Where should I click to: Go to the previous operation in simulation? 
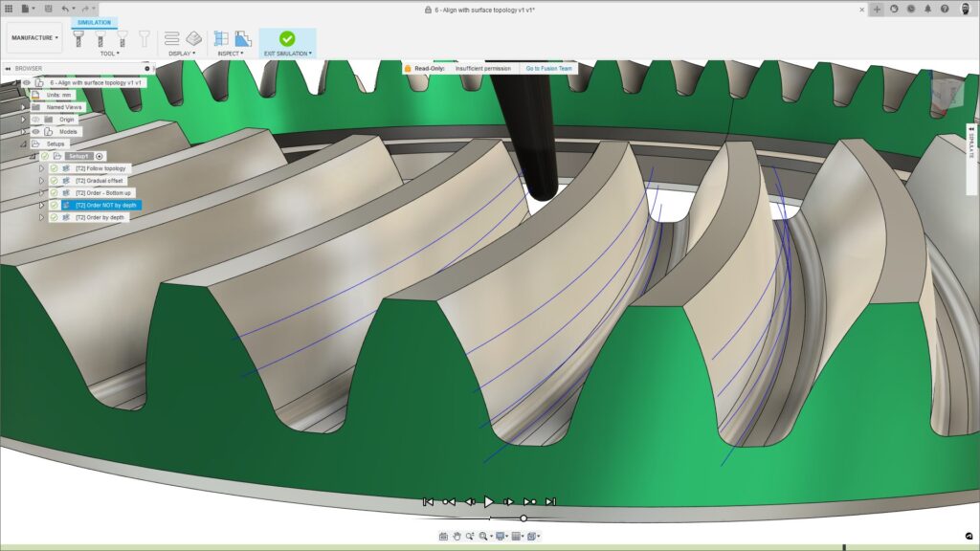tap(449, 501)
